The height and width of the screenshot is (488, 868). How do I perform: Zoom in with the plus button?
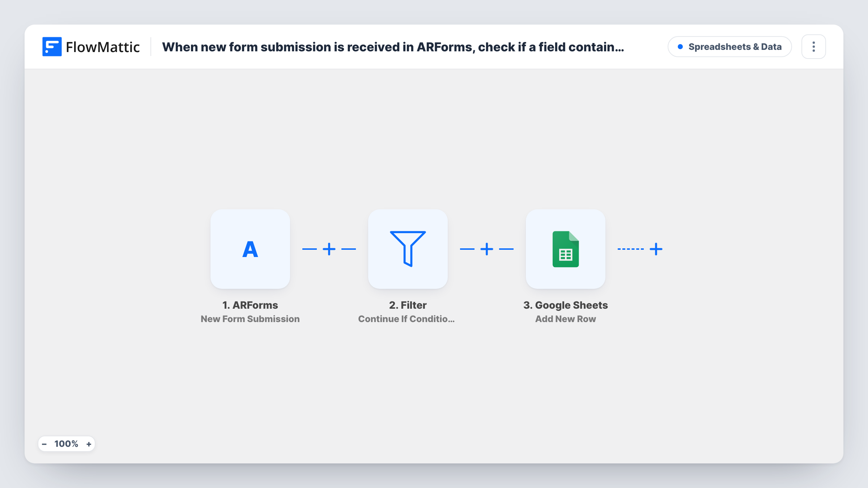point(89,444)
